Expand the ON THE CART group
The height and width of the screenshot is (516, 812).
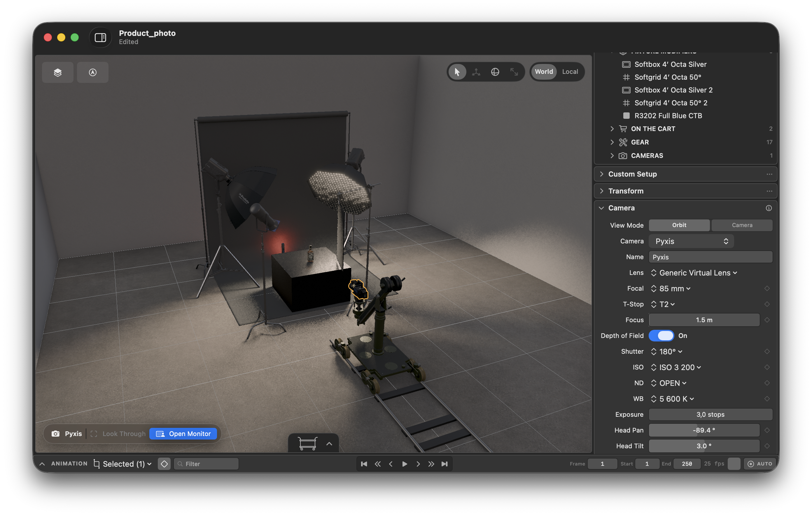612,129
